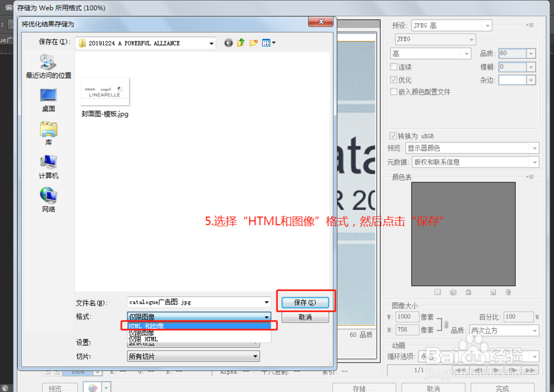
Task: Play the animation
Action: pos(496,370)
